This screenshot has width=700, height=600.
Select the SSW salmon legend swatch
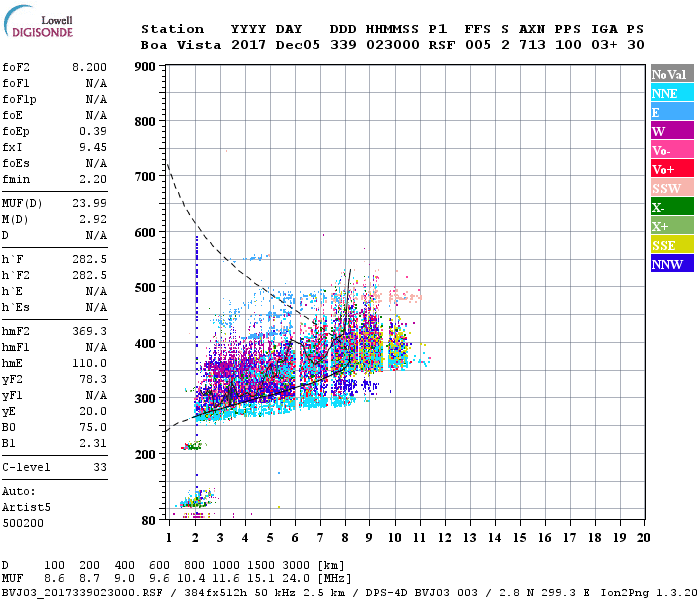point(672,188)
